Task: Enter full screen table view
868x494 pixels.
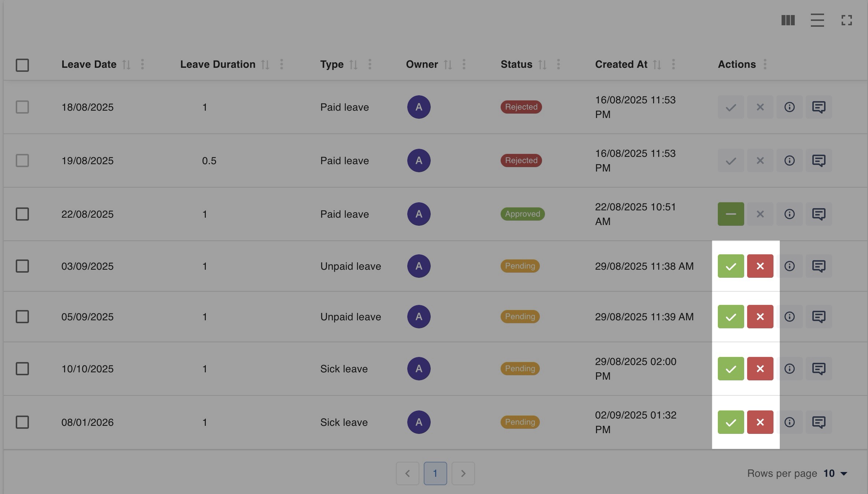Action: 846,20
